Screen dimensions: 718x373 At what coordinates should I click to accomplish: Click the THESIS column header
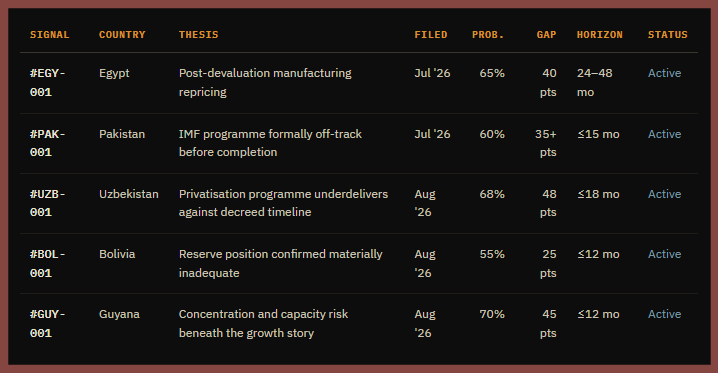point(198,35)
